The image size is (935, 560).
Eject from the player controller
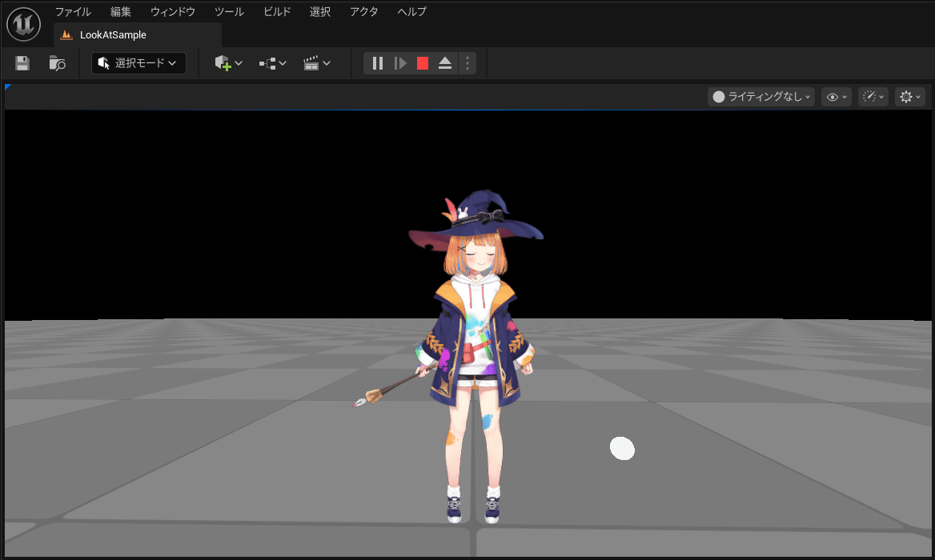pyautogui.click(x=445, y=63)
